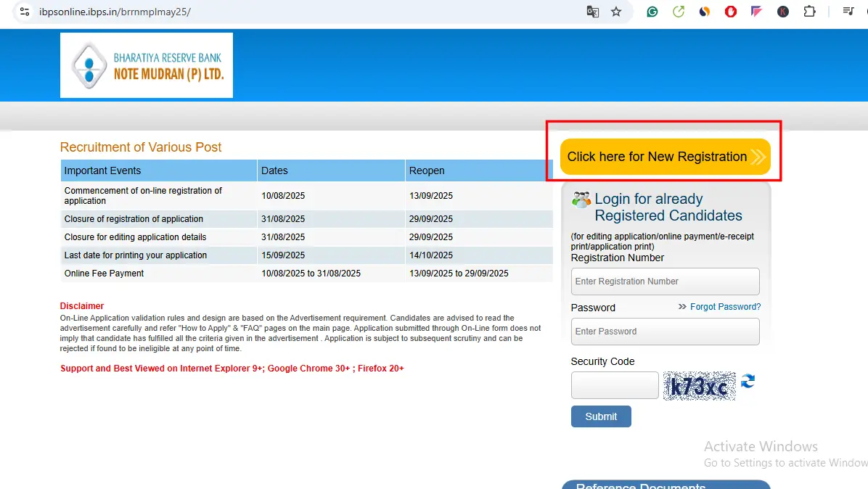Click here for New Registration button
Image resolution: width=868 pixels, height=489 pixels.
[x=664, y=157]
